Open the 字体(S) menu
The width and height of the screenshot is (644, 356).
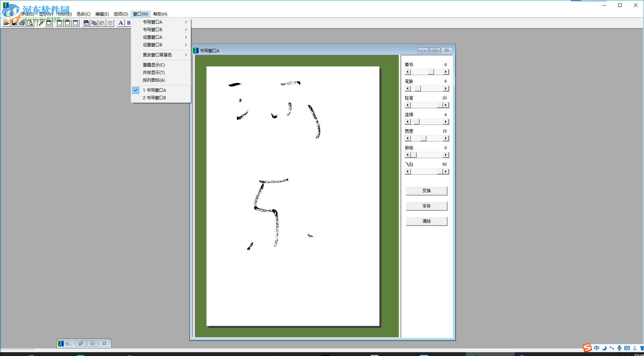click(27, 14)
